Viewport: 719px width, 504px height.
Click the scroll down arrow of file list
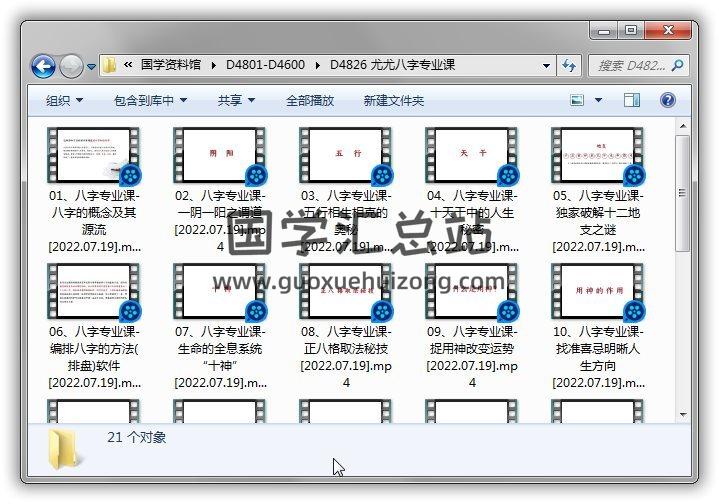click(683, 415)
